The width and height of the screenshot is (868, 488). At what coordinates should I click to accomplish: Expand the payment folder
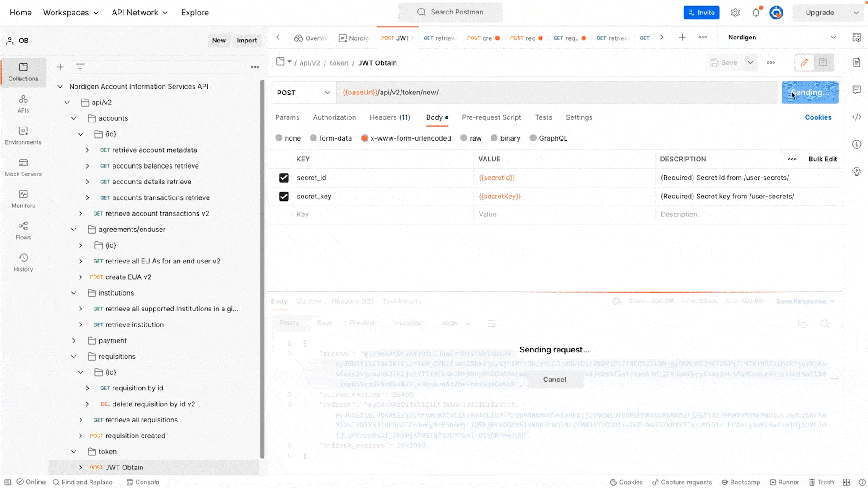[74, 341]
